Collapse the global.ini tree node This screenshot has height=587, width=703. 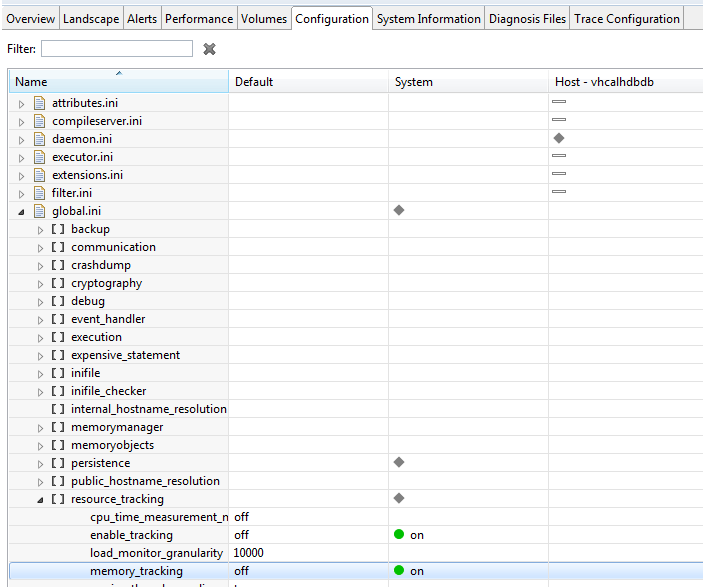(22, 211)
